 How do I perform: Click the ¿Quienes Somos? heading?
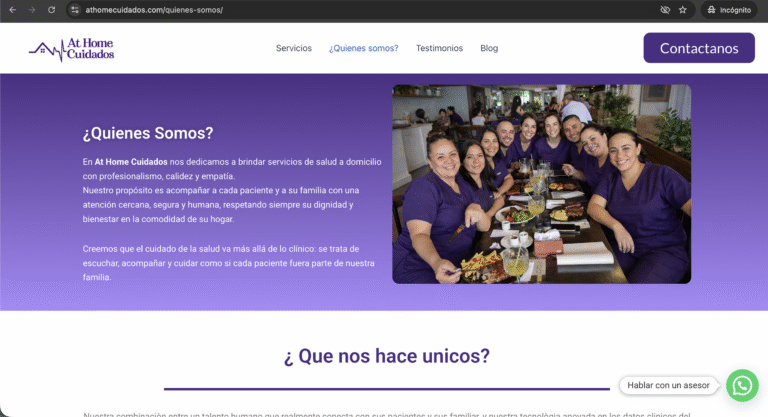pos(148,133)
